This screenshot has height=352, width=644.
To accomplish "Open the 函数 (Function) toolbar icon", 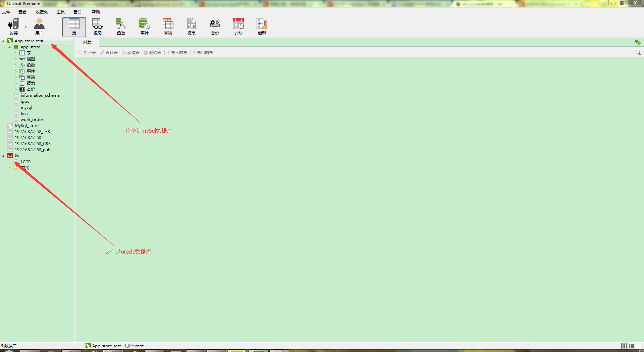I will coord(121,27).
